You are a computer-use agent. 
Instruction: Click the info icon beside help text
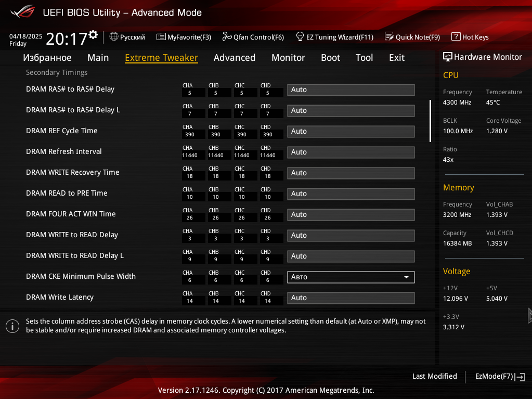point(12,326)
